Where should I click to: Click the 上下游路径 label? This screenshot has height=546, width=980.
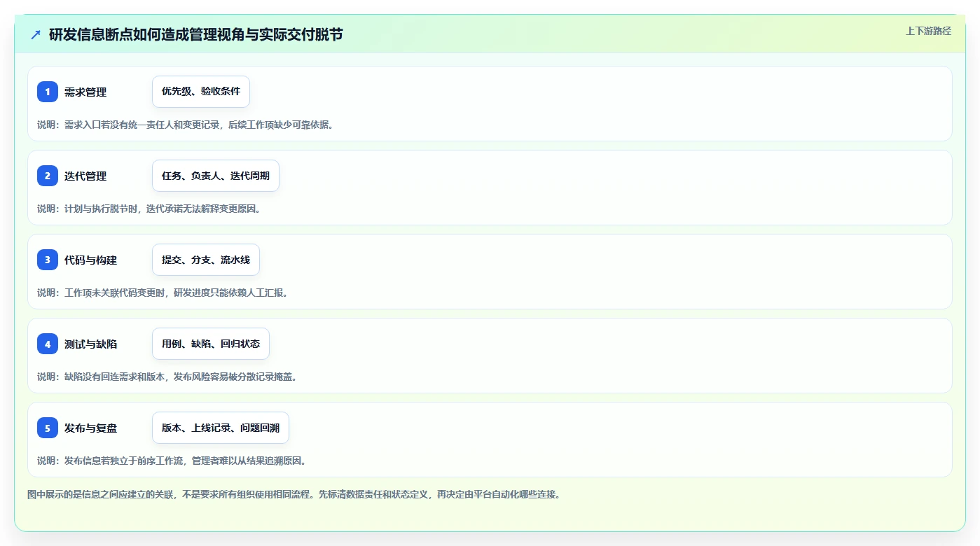tap(928, 31)
